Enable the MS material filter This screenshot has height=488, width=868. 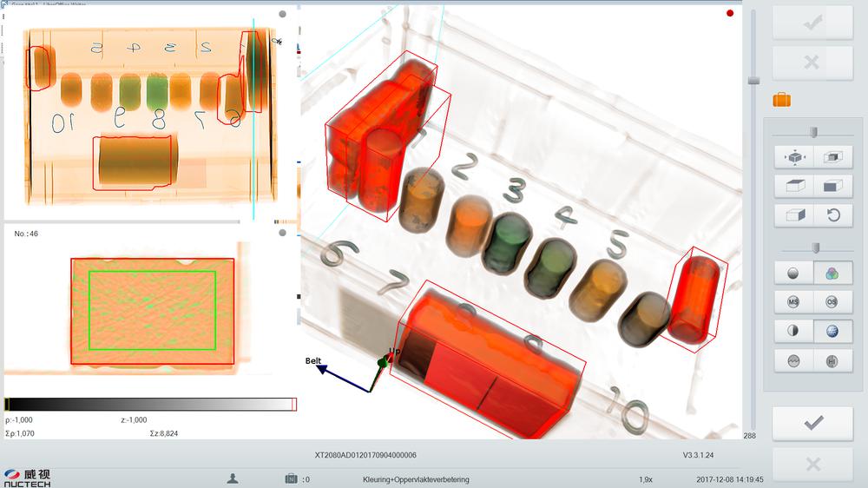(794, 302)
